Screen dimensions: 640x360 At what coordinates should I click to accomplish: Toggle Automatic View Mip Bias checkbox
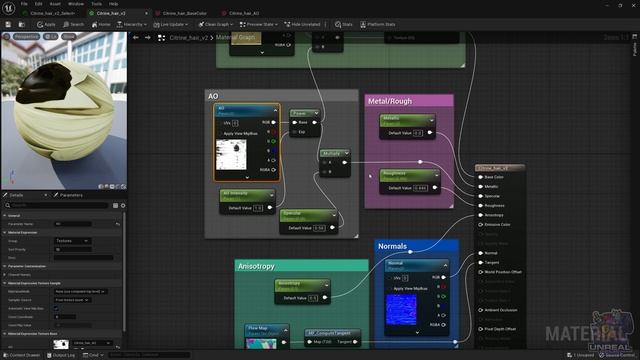pos(57,309)
